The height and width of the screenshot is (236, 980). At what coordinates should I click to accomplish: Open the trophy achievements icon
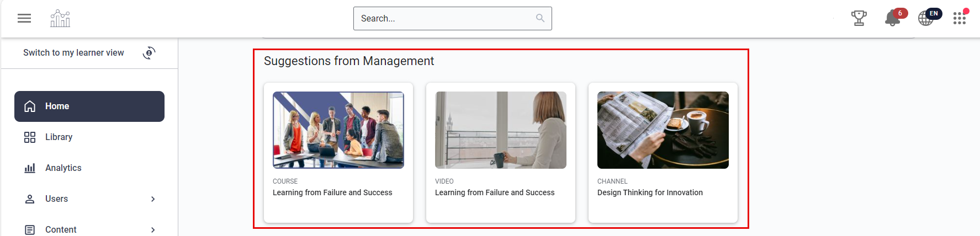(859, 18)
